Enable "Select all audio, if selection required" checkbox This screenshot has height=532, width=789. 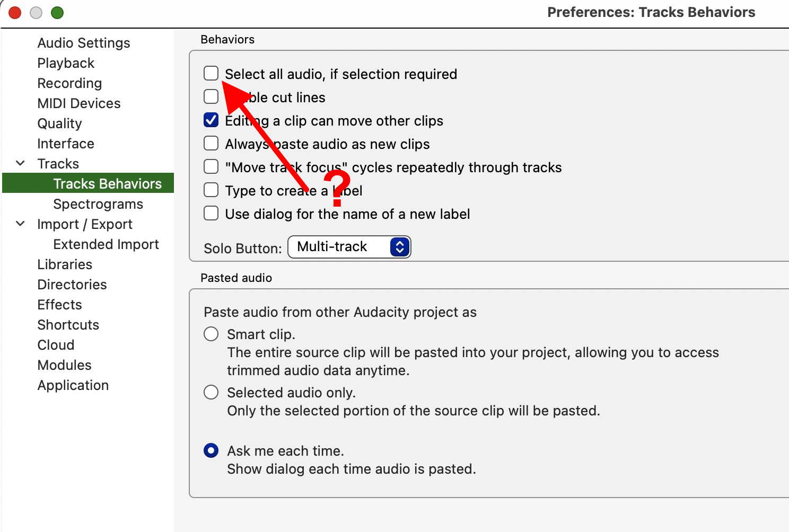(x=211, y=73)
